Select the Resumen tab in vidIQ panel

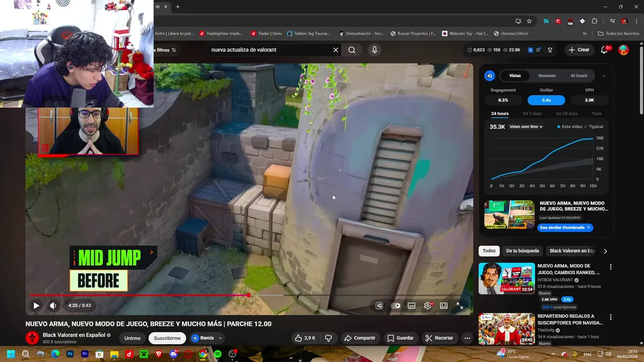547,75
